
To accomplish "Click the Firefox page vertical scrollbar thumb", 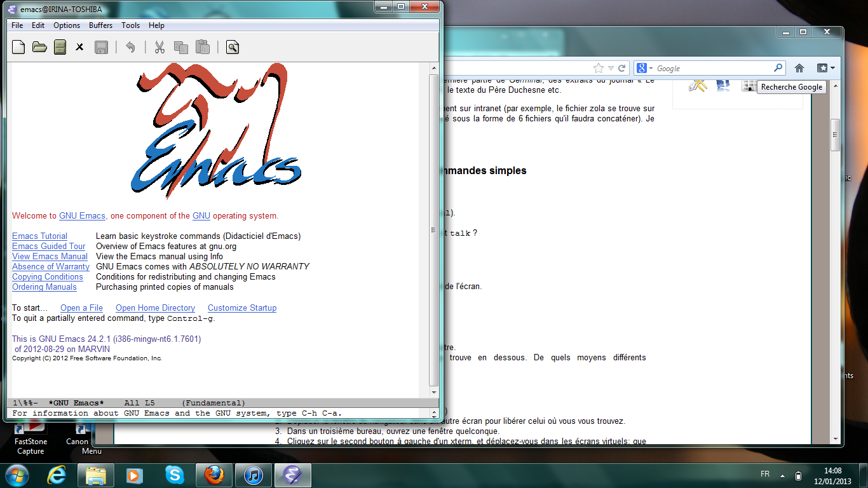I will click(x=836, y=134).
